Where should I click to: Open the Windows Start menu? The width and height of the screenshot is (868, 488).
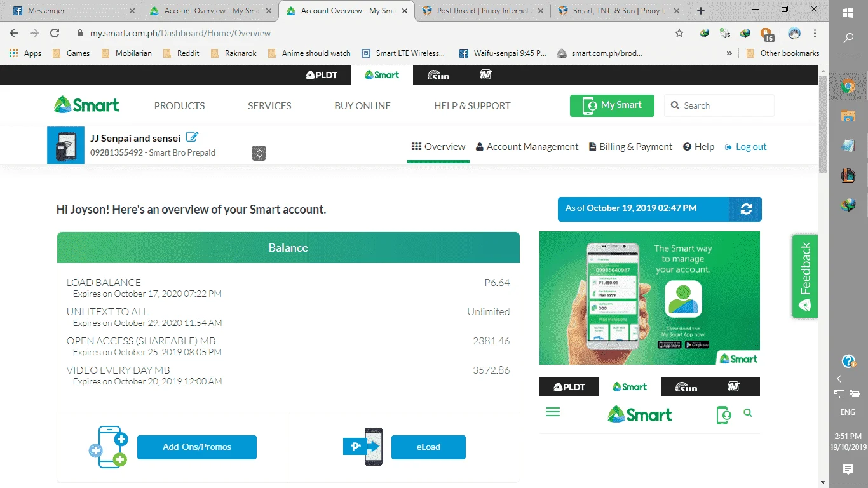[x=848, y=13]
